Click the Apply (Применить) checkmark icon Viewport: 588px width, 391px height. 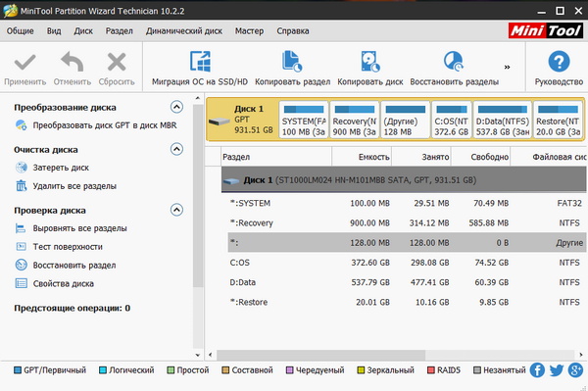click(x=24, y=62)
